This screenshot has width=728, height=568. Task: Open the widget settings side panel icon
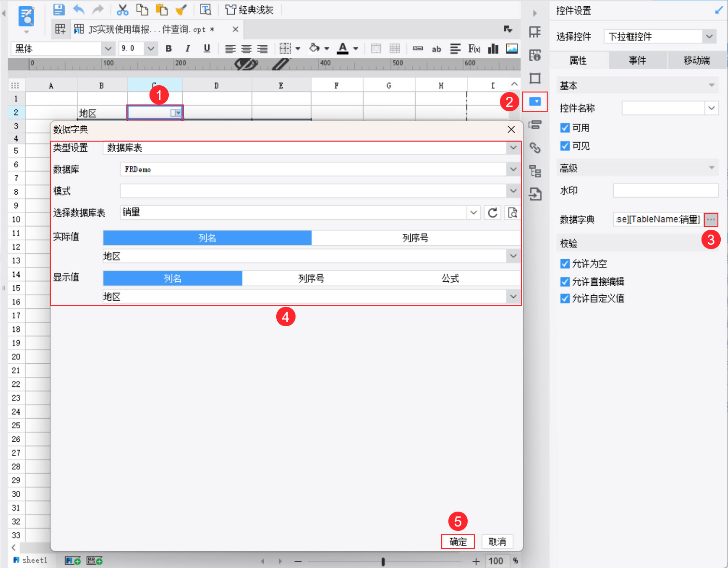point(535,102)
